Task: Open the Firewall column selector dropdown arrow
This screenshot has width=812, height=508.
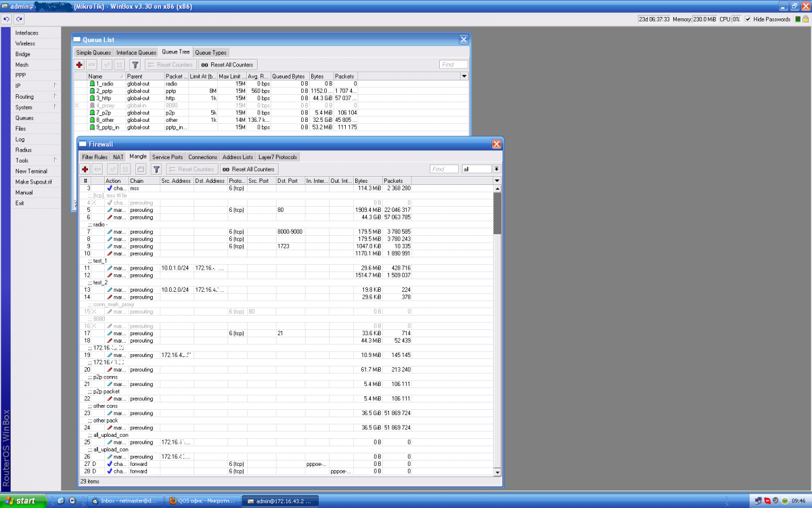Action: [497, 181]
